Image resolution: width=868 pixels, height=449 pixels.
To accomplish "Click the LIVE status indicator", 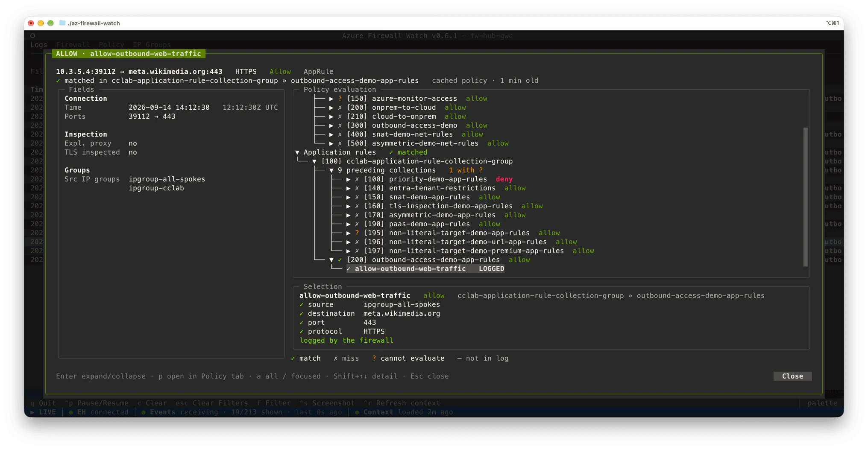I will (x=43, y=412).
